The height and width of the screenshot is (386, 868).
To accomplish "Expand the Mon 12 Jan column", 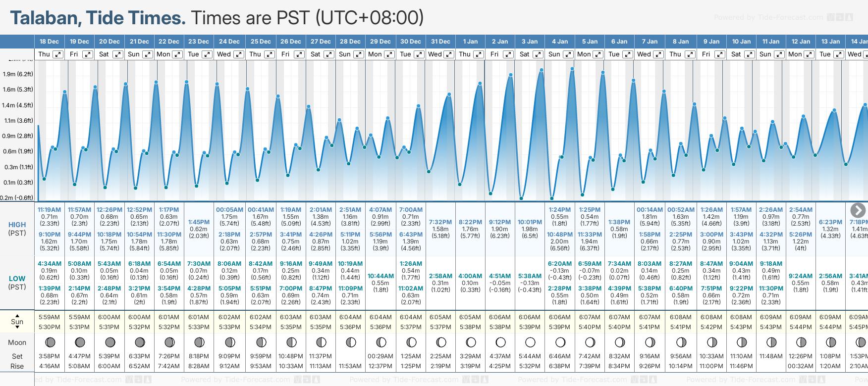I will [x=809, y=54].
